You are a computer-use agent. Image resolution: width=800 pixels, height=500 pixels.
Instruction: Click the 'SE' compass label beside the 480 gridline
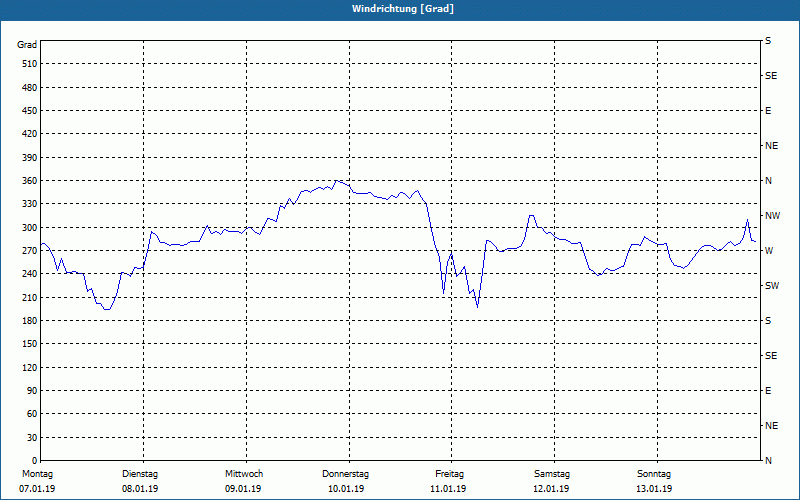coord(771,76)
